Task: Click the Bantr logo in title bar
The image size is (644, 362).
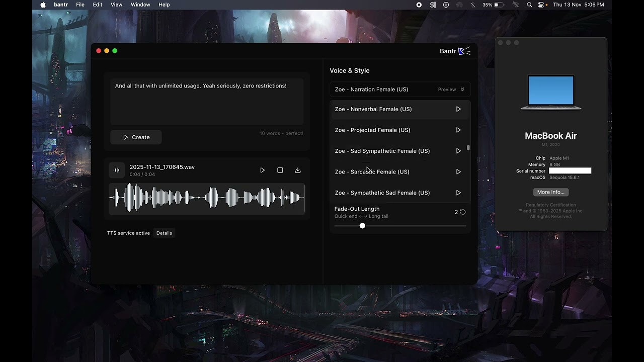Action: pyautogui.click(x=455, y=51)
